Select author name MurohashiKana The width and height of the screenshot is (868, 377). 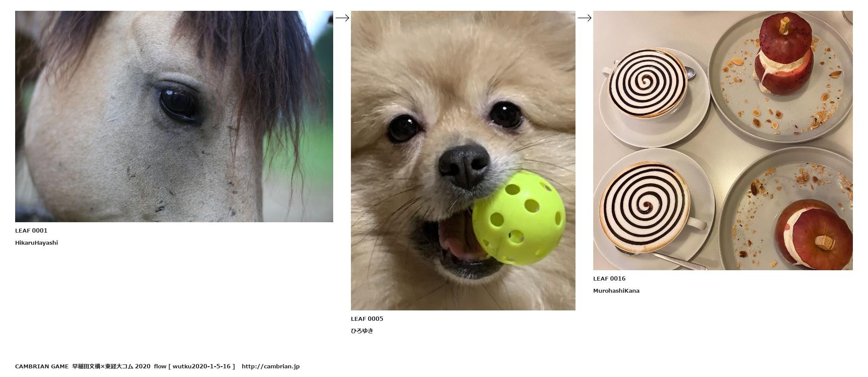pyautogui.click(x=616, y=291)
